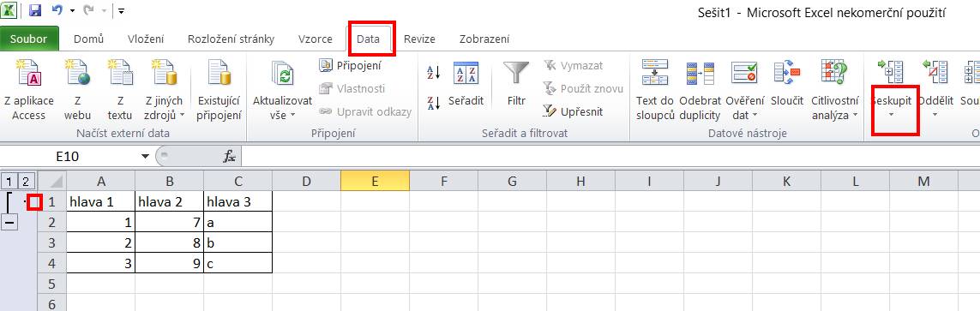The height and width of the screenshot is (311, 980).
Task: Sort ascending with the A-Z icon
Action: tap(433, 73)
